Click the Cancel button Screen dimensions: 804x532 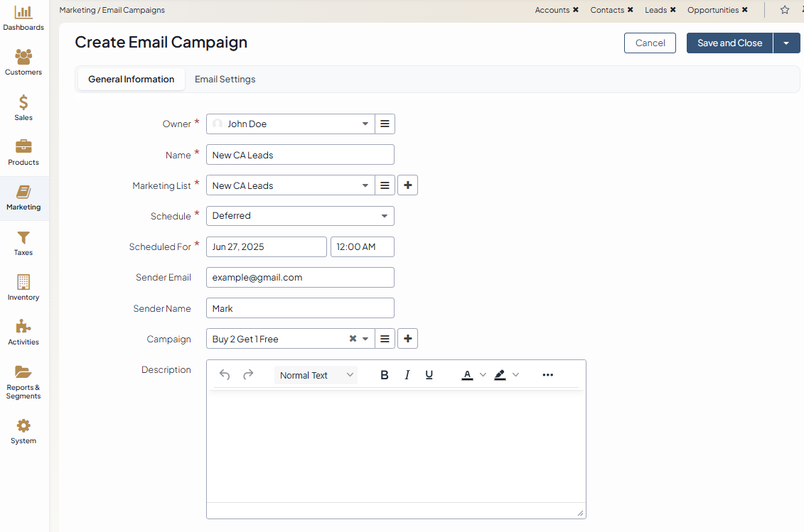[650, 43]
